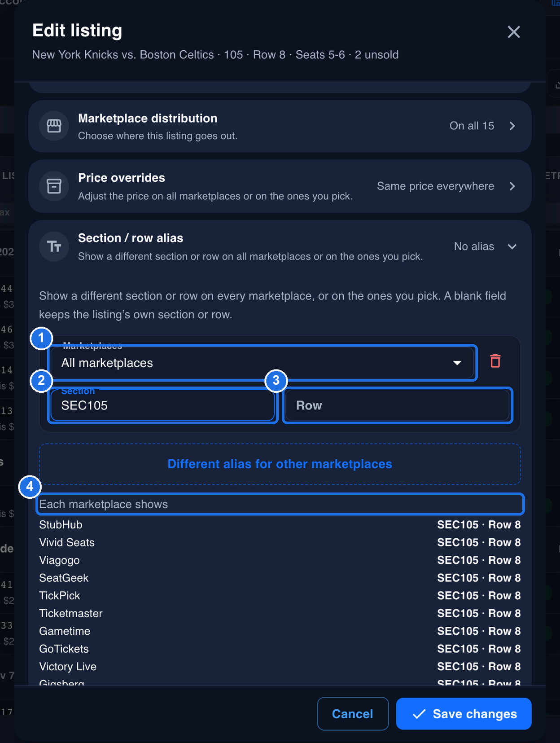The image size is (560, 743).
Task: Click the Save changes button
Action: [x=464, y=714]
